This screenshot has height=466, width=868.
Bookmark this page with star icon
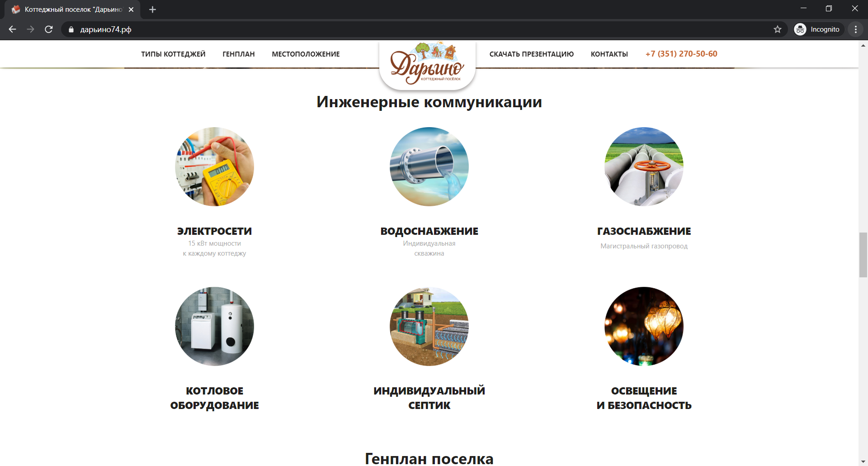(x=777, y=29)
